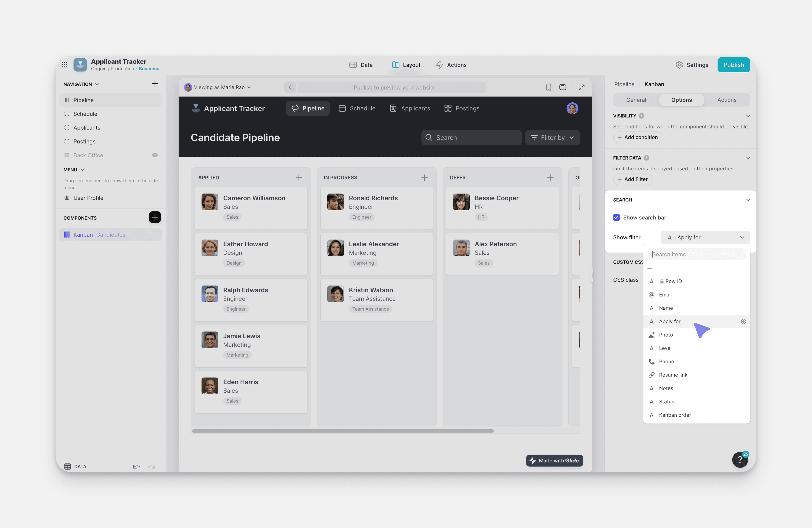Add a card to APPLIED column

(x=299, y=178)
